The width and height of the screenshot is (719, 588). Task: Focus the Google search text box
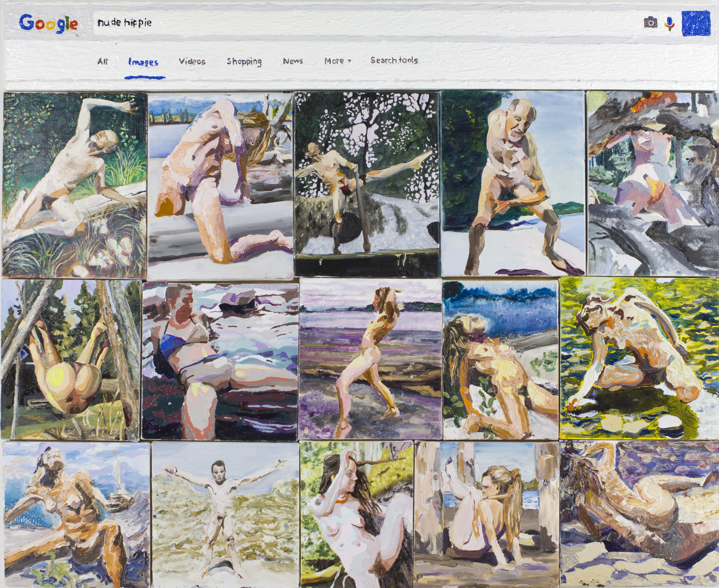click(x=364, y=23)
